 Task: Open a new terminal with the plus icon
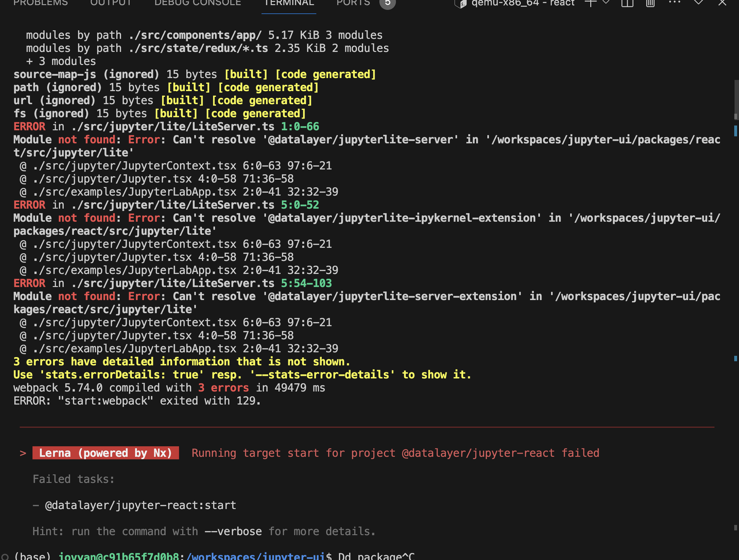pos(591,3)
